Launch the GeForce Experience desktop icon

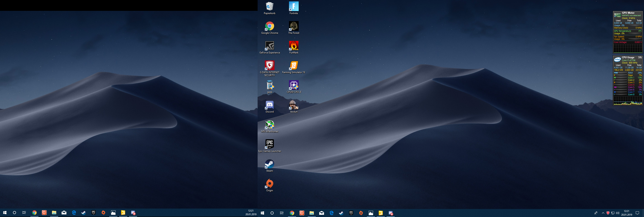[269, 46]
